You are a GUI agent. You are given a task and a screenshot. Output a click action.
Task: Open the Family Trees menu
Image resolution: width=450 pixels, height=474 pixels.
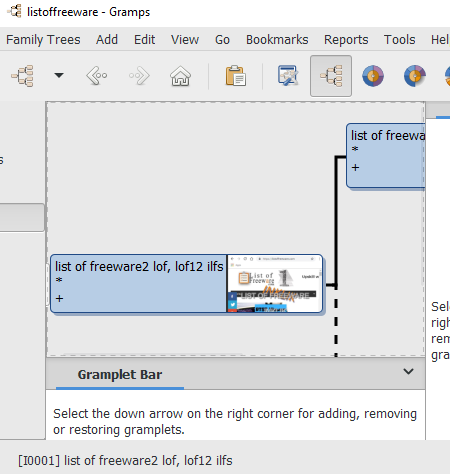[x=43, y=40]
